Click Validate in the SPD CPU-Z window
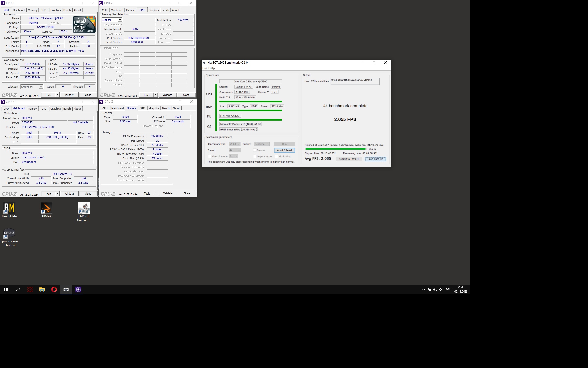Screen dimensions: 588x368 [x=167, y=95]
